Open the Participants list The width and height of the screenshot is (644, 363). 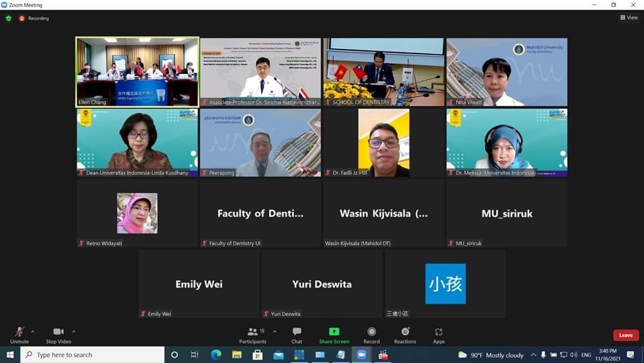(x=253, y=334)
